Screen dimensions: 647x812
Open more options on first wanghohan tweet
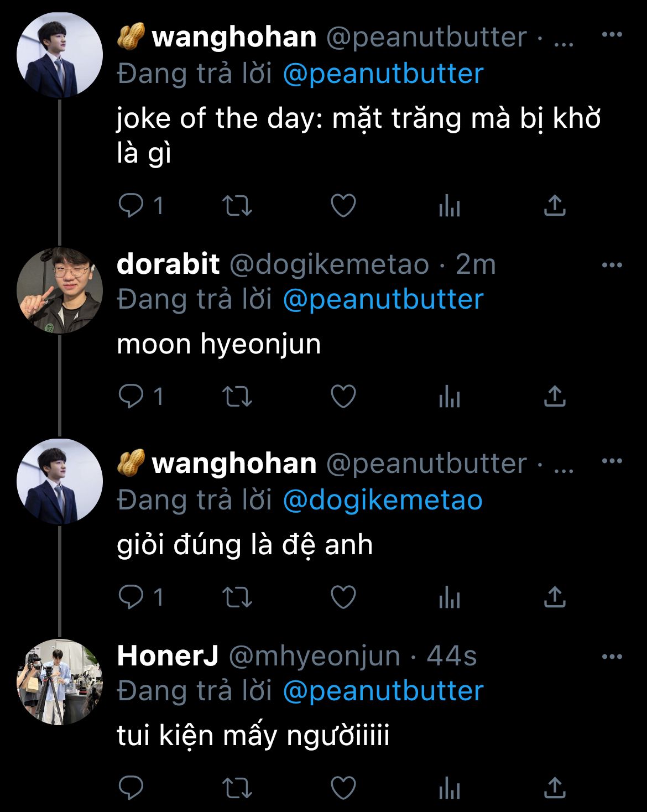pyautogui.click(x=612, y=35)
